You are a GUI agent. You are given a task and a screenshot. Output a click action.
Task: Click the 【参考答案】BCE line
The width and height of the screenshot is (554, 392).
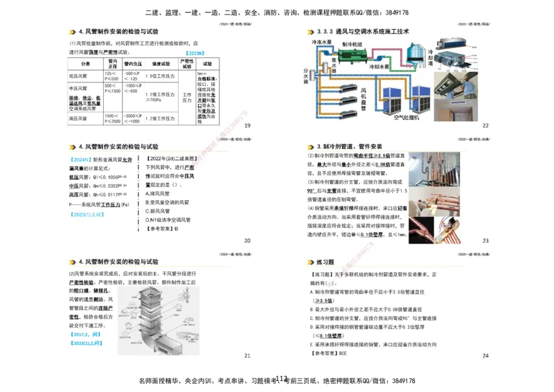click(328, 353)
